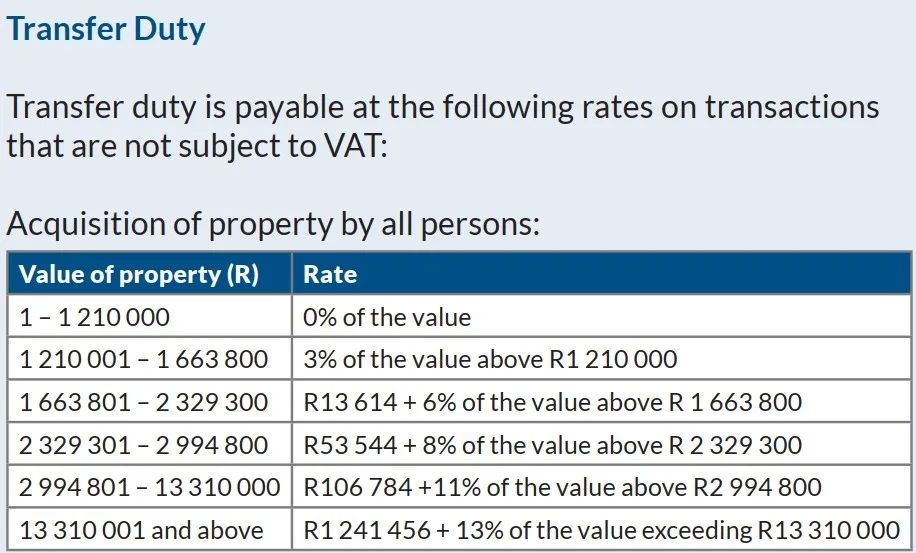Click the '1 – 1 210 000' value cell
This screenshot has width=916, height=553.
95,318
